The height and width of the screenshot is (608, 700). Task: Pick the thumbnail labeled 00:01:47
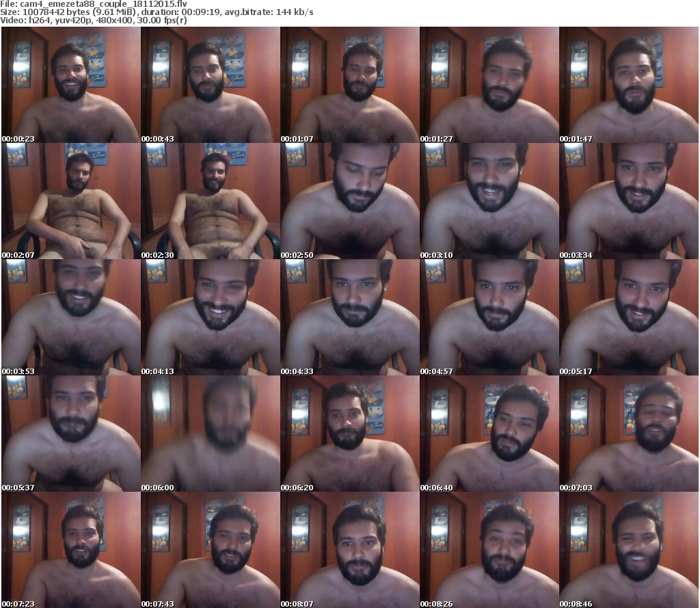click(629, 85)
